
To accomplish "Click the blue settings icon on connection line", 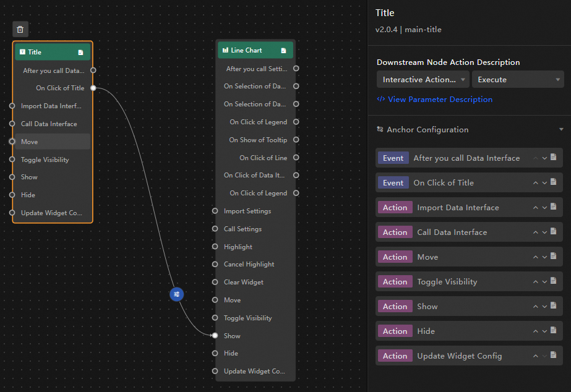I will click(x=177, y=294).
